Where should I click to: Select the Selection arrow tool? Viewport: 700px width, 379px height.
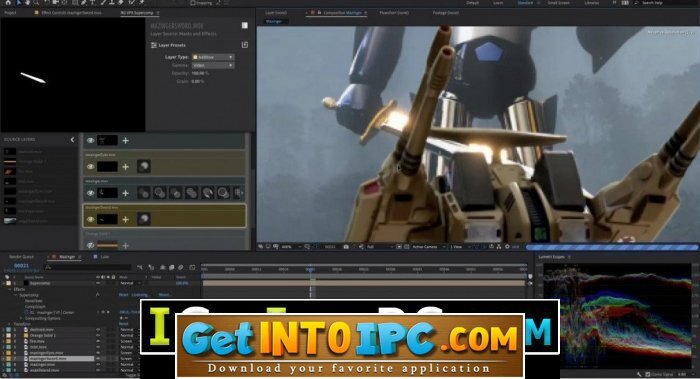coord(19,2)
